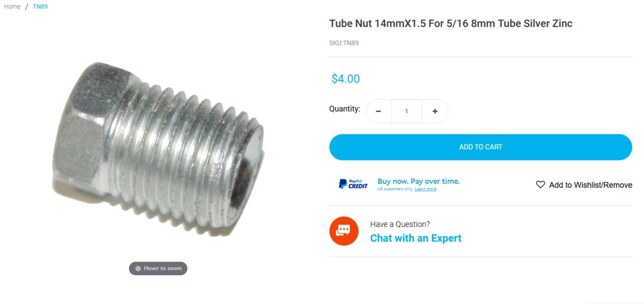Go to Home in the breadcrumb
Viewport: 644px width, 304px height.
pyautogui.click(x=12, y=7)
